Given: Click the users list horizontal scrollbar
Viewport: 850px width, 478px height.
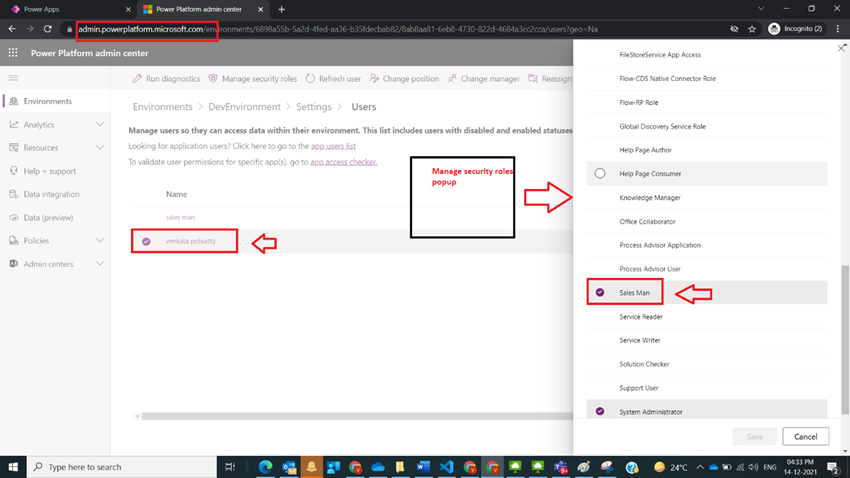Looking at the screenshot, I should click(x=356, y=416).
